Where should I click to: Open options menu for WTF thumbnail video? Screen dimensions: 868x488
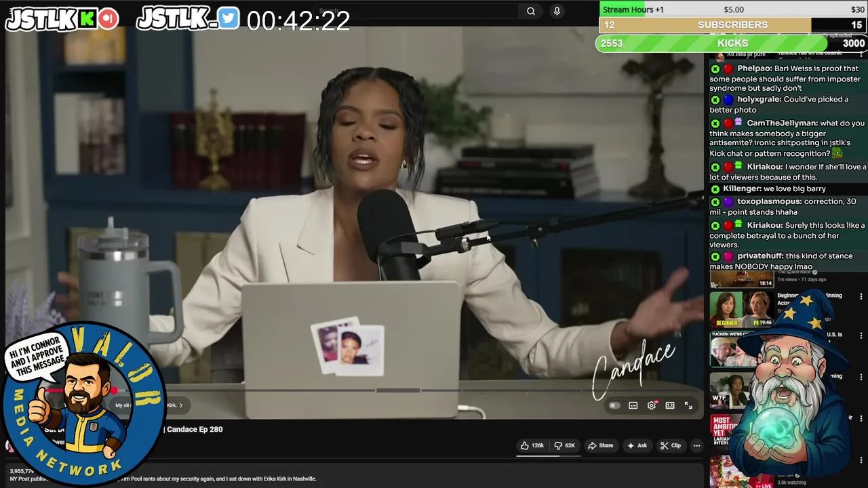tap(861, 377)
